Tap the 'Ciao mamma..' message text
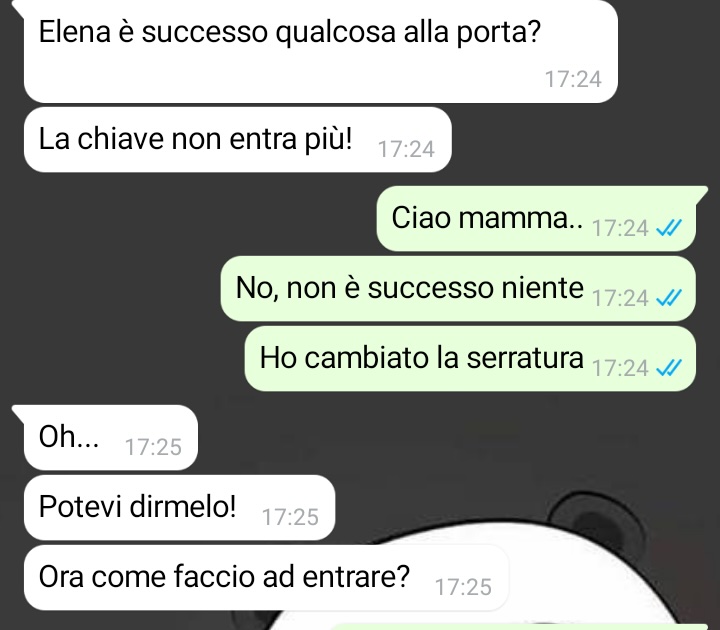This screenshot has height=630, width=720. 487,218
